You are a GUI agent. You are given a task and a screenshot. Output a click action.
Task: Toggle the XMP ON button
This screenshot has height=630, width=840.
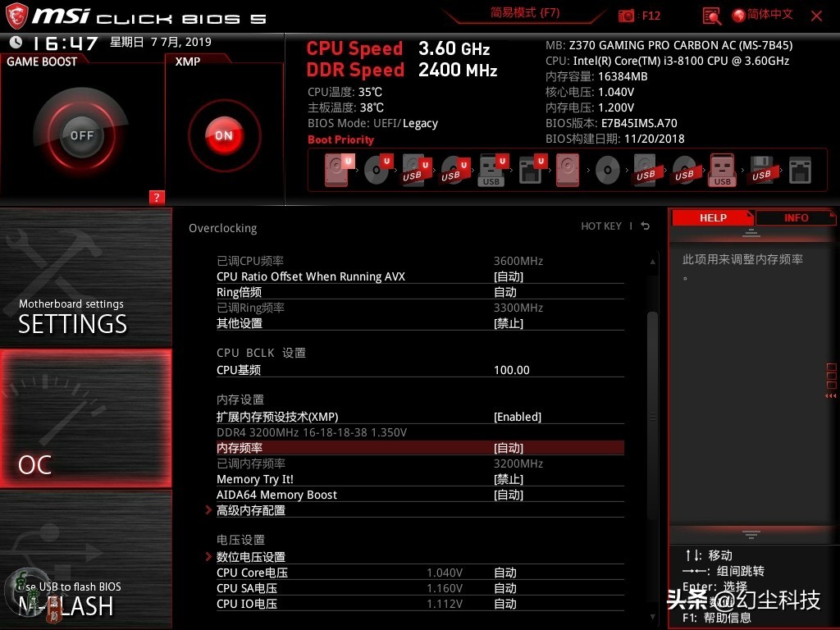[x=224, y=135]
